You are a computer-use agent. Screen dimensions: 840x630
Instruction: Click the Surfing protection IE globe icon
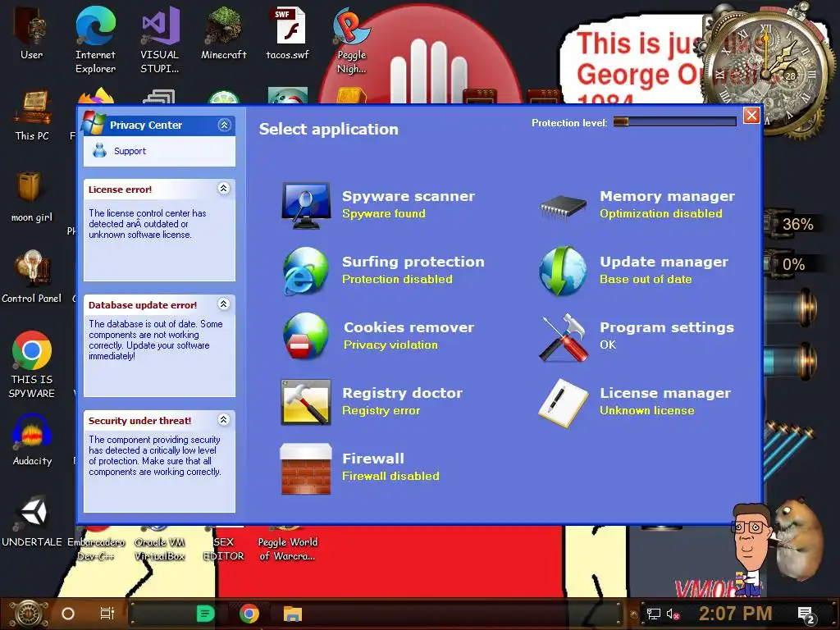point(305,271)
